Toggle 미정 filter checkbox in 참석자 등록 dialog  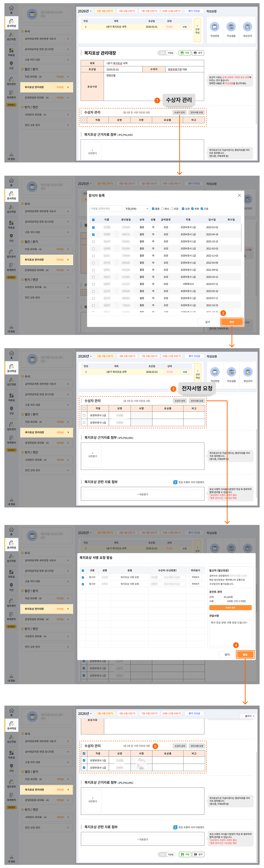click(x=172, y=208)
